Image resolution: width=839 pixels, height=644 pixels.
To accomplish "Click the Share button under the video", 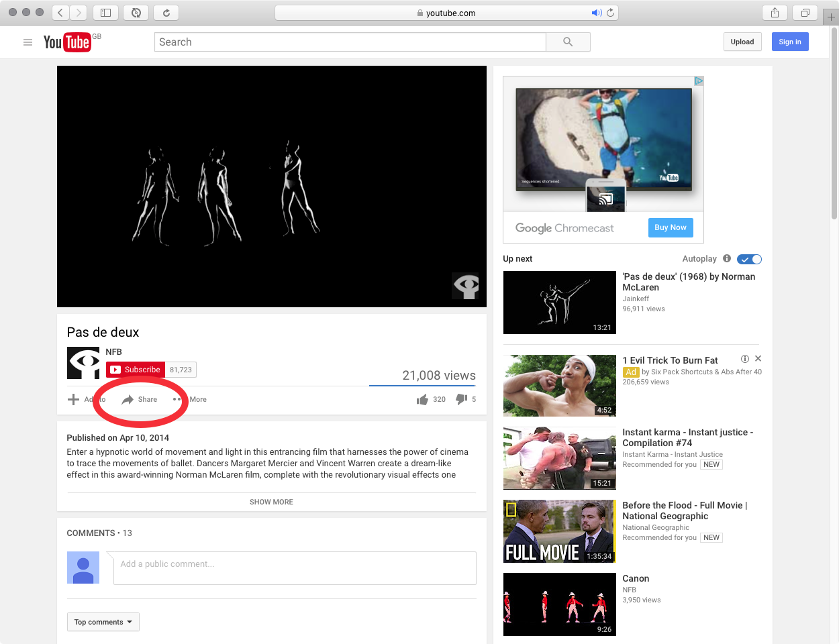I will pyautogui.click(x=139, y=399).
